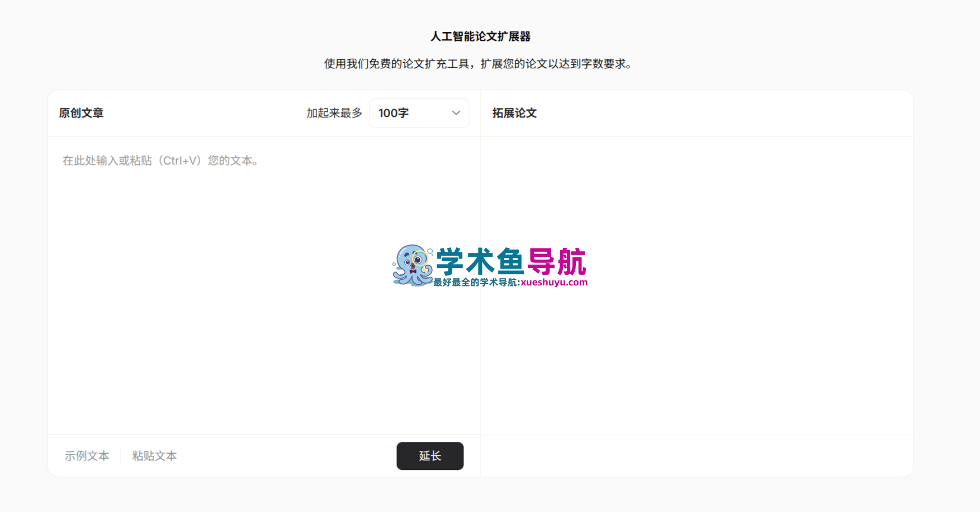
Task: Click the 原创文章 panel title
Action: [82, 113]
